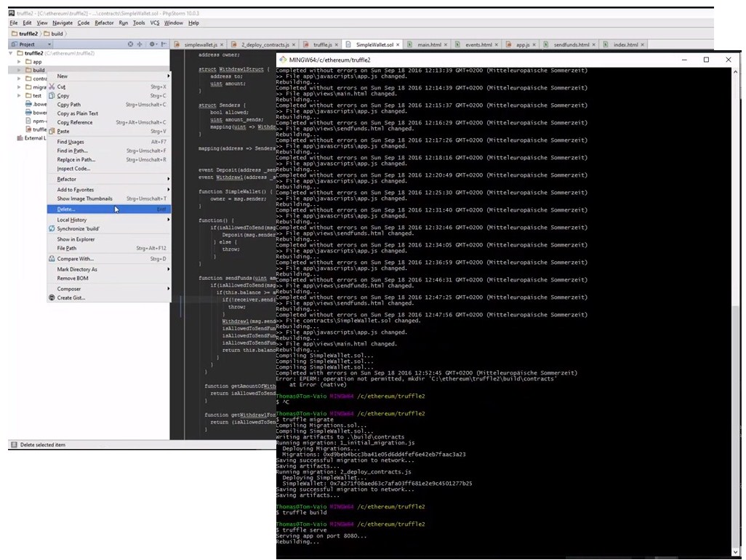Click Scroll from Source icon in Project panel
Screen dimensions: 746x560
pyautogui.click(x=130, y=44)
